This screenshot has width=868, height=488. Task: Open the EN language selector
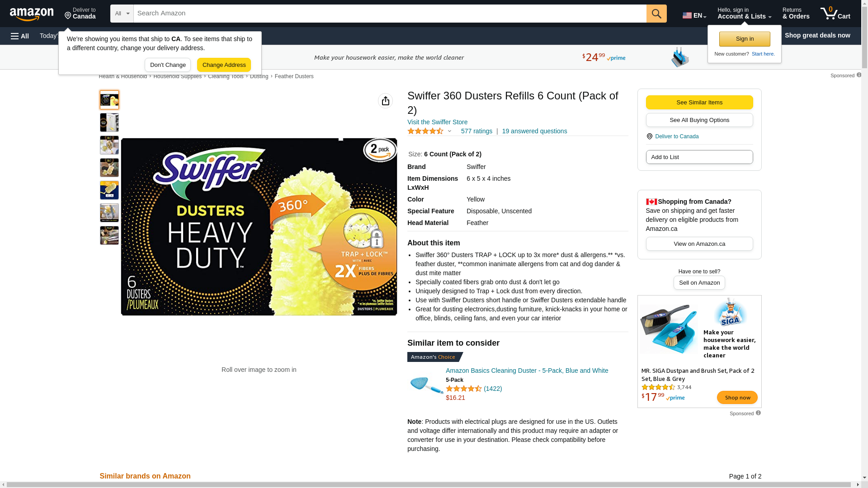694,15
